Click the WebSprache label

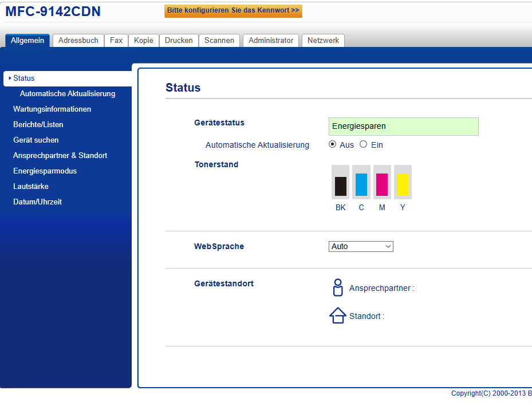[x=219, y=247]
